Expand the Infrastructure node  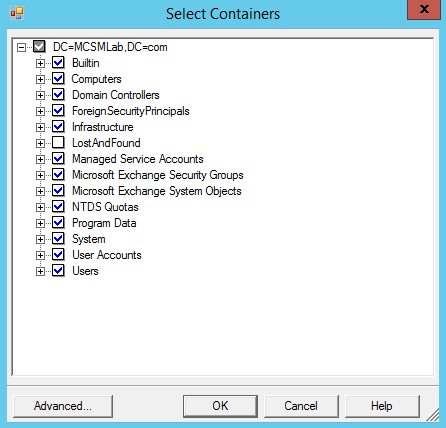(x=40, y=127)
